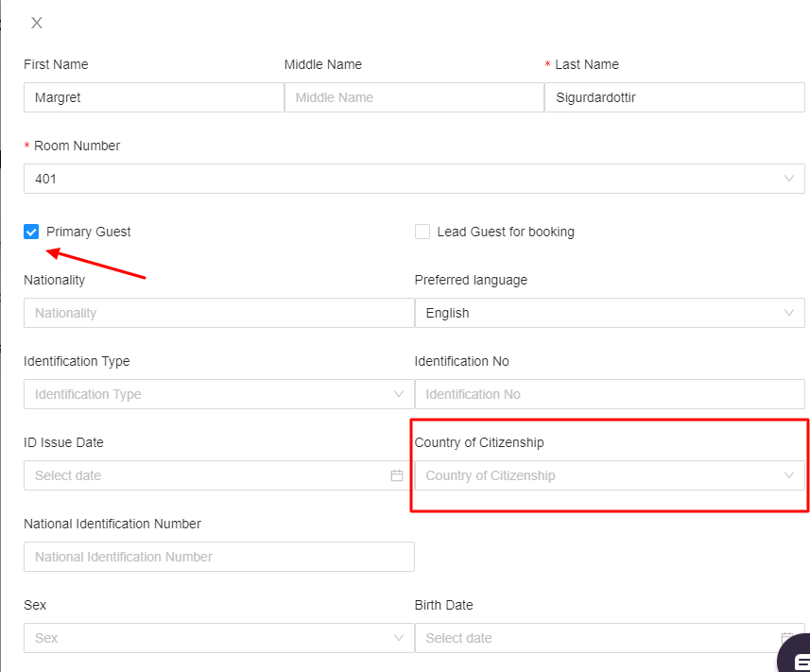The height and width of the screenshot is (672, 810).
Task: Click the Last Name field with Sigurdardottir
Action: (x=675, y=97)
